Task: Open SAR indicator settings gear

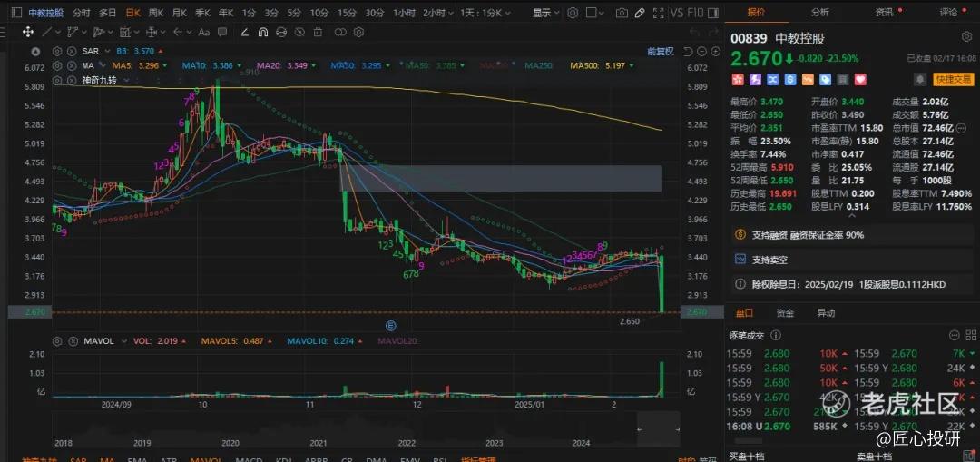Action: click(57, 51)
